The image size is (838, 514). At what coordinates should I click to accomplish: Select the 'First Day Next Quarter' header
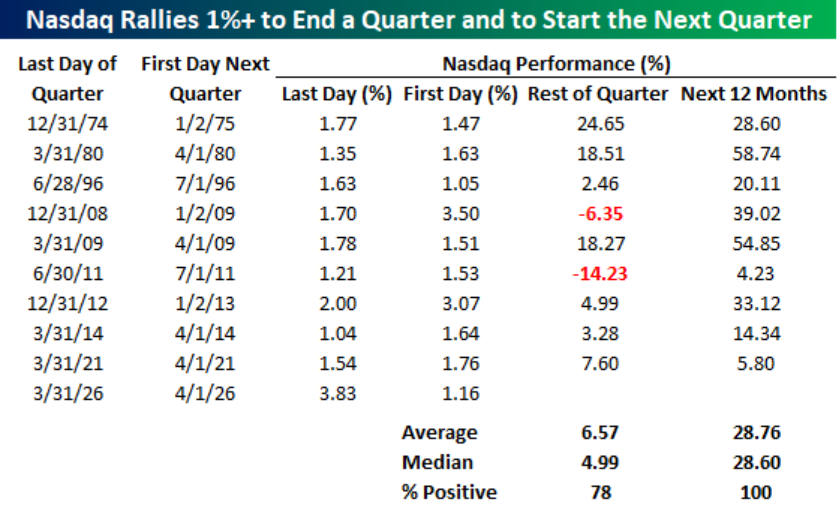[205, 79]
